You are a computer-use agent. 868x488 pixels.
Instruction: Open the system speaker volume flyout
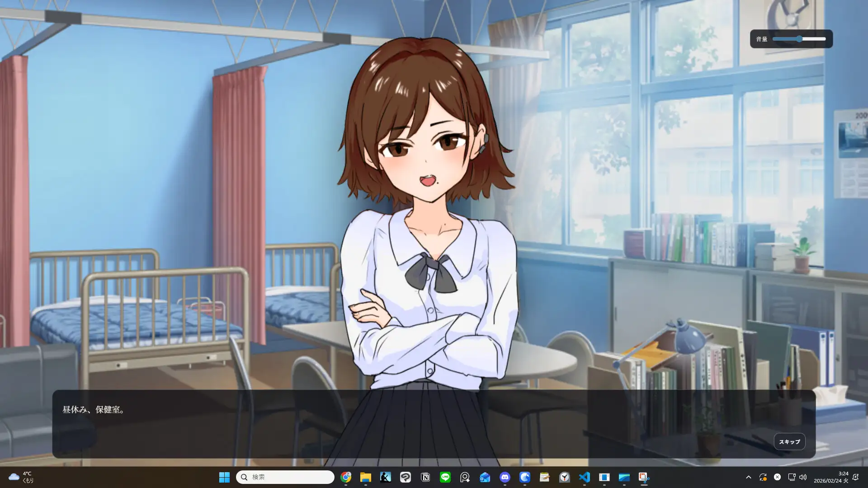click(803, 477)
